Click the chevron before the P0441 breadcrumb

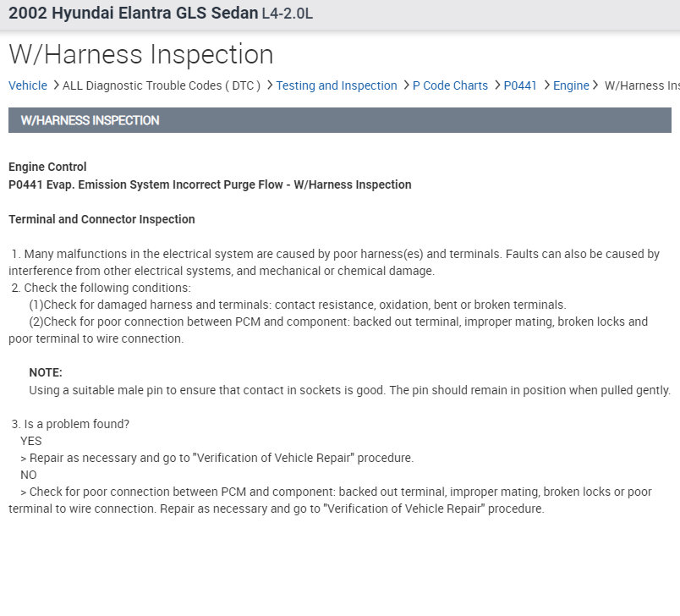click(x=496, y=85)
